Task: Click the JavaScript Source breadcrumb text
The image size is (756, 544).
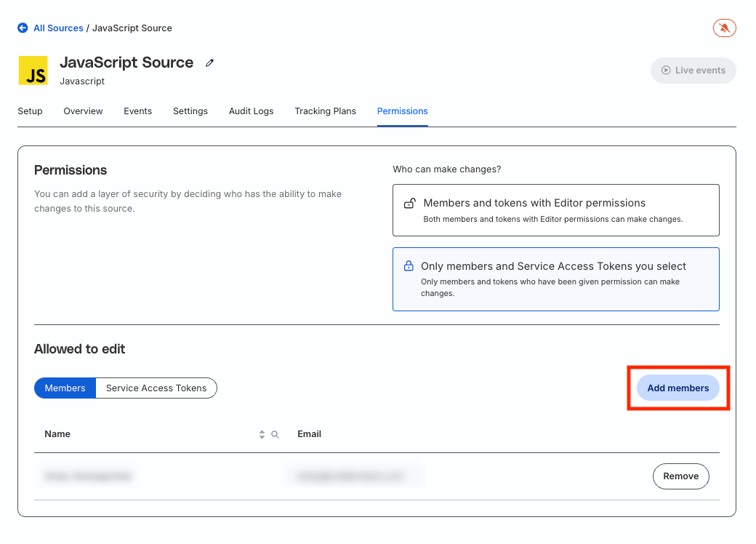Action: pos(132,28)
